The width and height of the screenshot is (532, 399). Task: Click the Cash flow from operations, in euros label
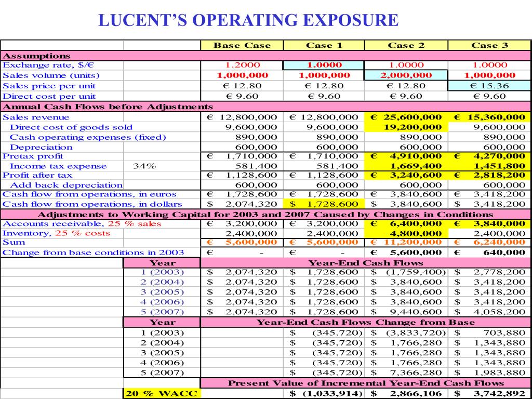(89, 194)
